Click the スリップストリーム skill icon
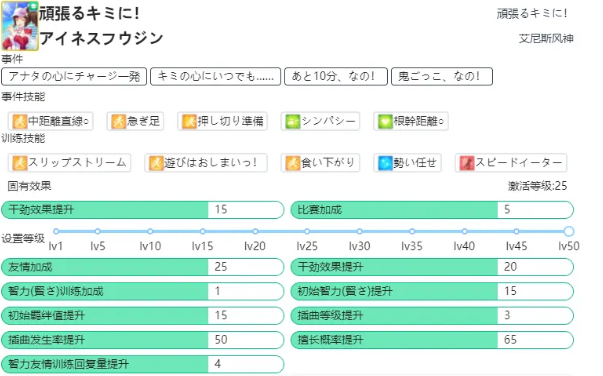Screen dimensions: 603x376 click(x=20, y=163)
